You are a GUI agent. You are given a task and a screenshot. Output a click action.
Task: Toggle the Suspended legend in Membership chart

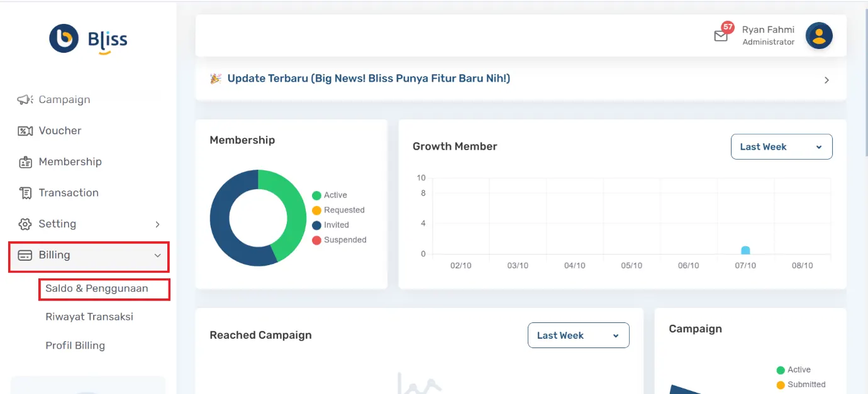pyautogui.click(x=339, y=240)
